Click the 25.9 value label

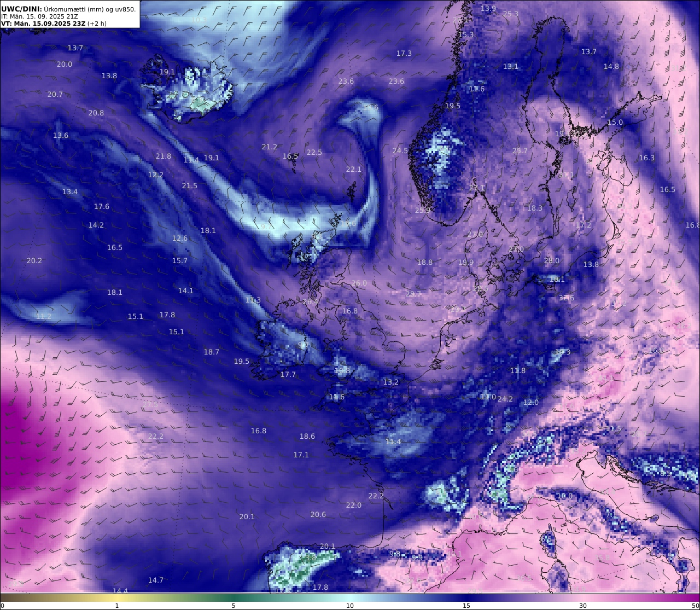click(423, 211)
